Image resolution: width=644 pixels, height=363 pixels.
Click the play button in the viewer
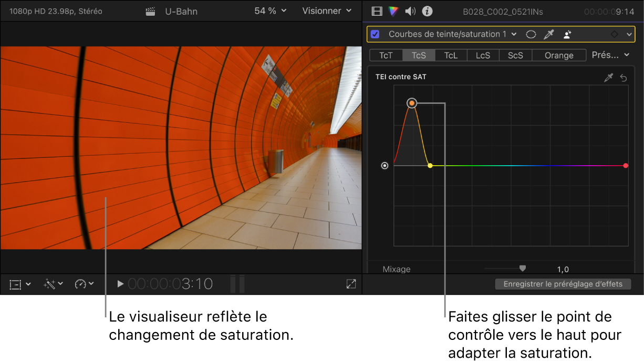(120, 284)
